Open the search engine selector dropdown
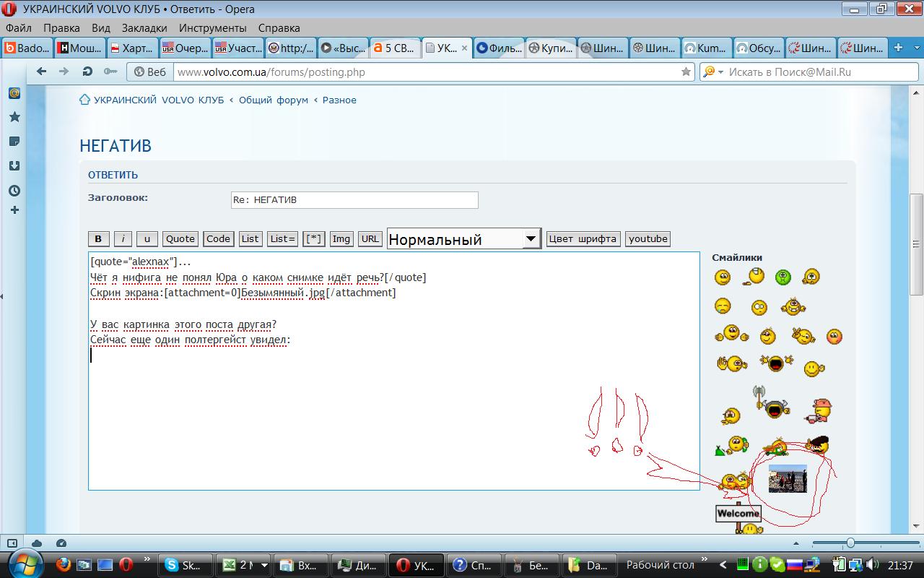 tap(712, 72)
